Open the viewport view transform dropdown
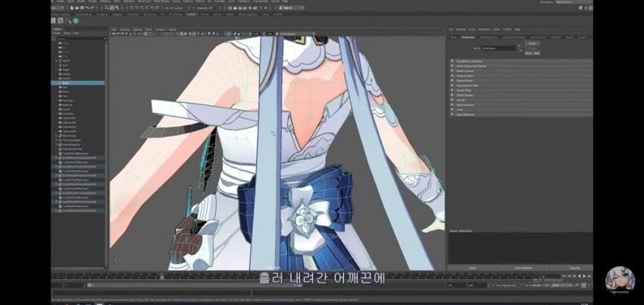Viewport: 644px width, 305px height. [x=295, y=33]
